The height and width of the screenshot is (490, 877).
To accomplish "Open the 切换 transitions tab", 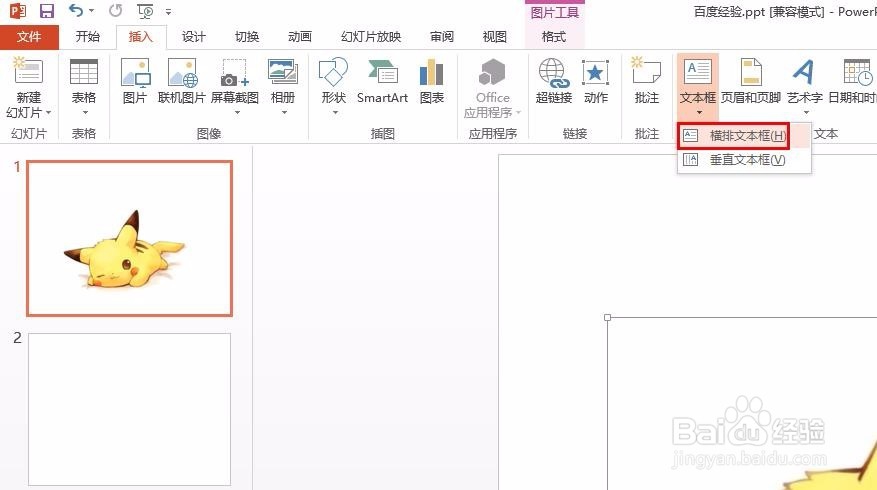I will pos(247,37).
